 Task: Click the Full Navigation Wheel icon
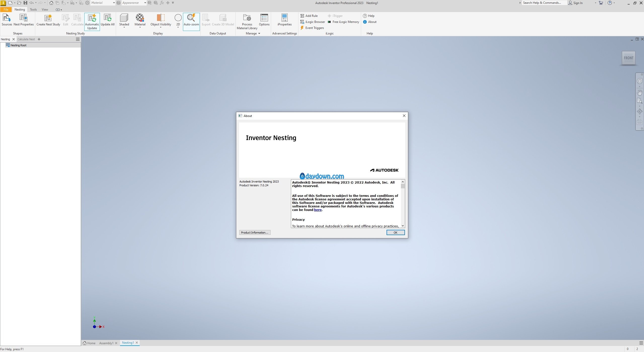[x=639, y=81]
